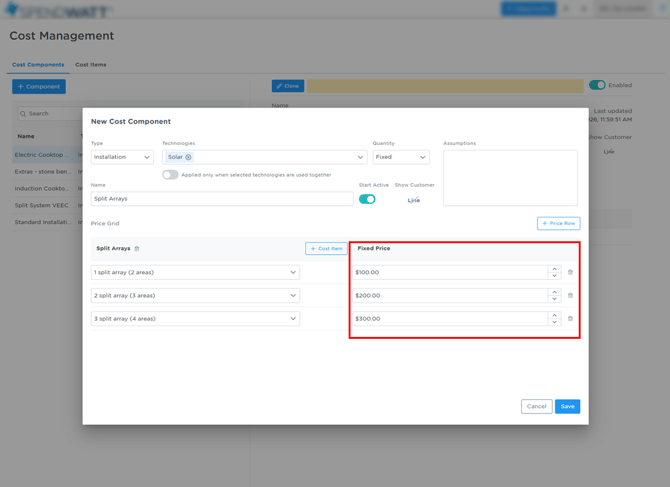Click the Cancel button
Screen dimensions: 670x487
coord(536,406)
